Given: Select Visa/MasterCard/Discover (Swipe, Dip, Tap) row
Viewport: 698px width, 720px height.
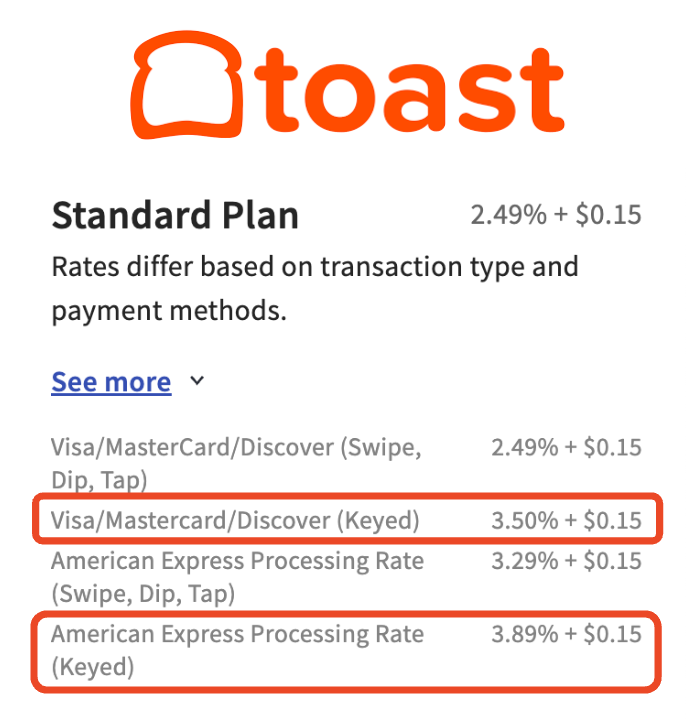Looking at the screenshot, I should click(346, 463).
